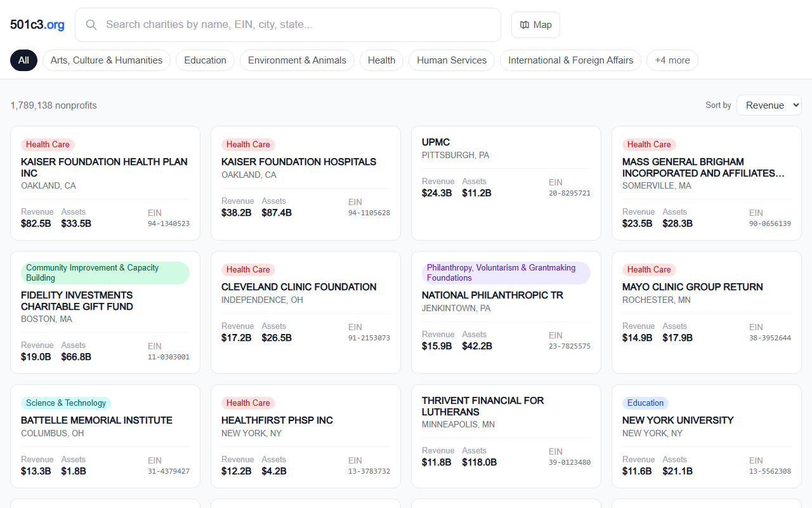Click EIN 94-1340523

click(x=169, y=224)
